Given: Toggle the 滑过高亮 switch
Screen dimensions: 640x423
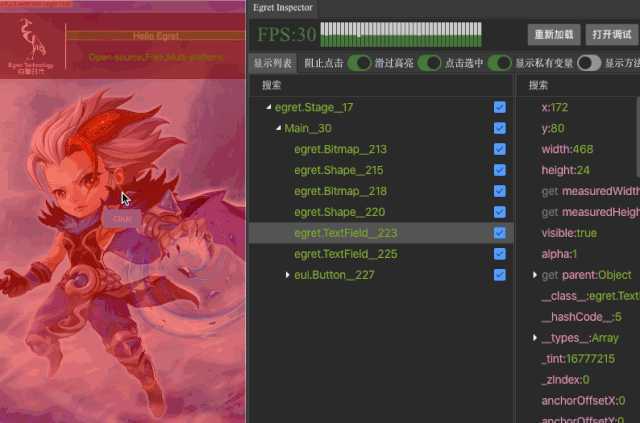Looking at the screenshot, I should (429, 63).
